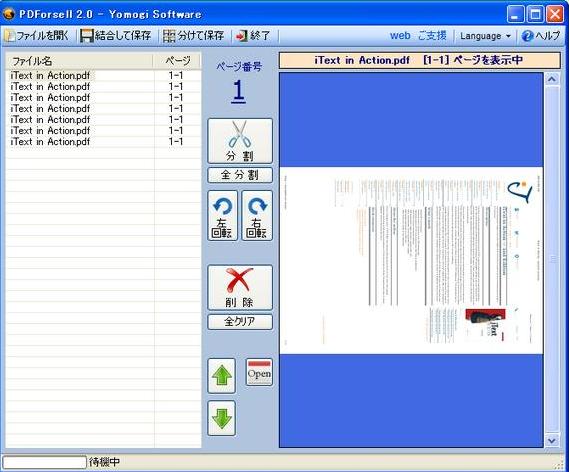
Task: Click the PDForsell application icon in title bar
Action: click(9, 14)
